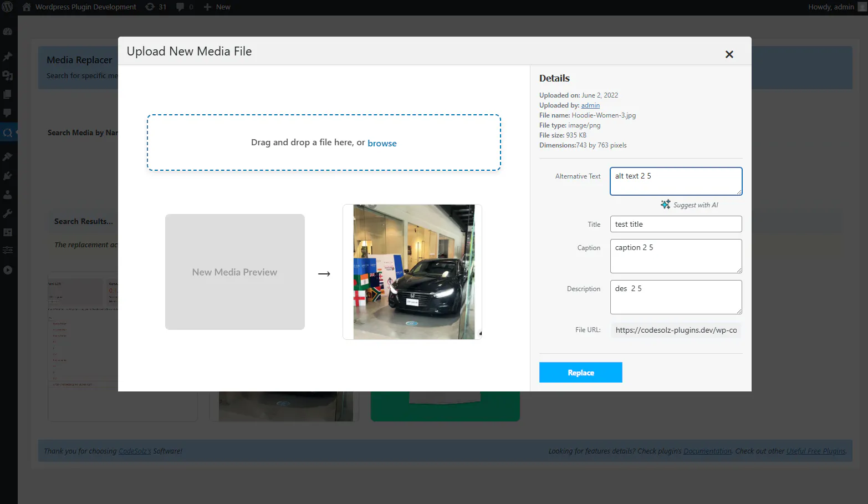Click the New Media Preview placeholder
The width and height of the screenshot is (868, 504).
(x=235, y=272)
